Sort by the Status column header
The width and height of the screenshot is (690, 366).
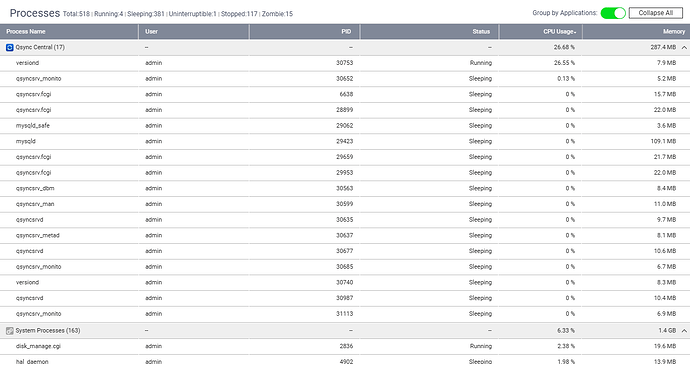pos(429,32)
